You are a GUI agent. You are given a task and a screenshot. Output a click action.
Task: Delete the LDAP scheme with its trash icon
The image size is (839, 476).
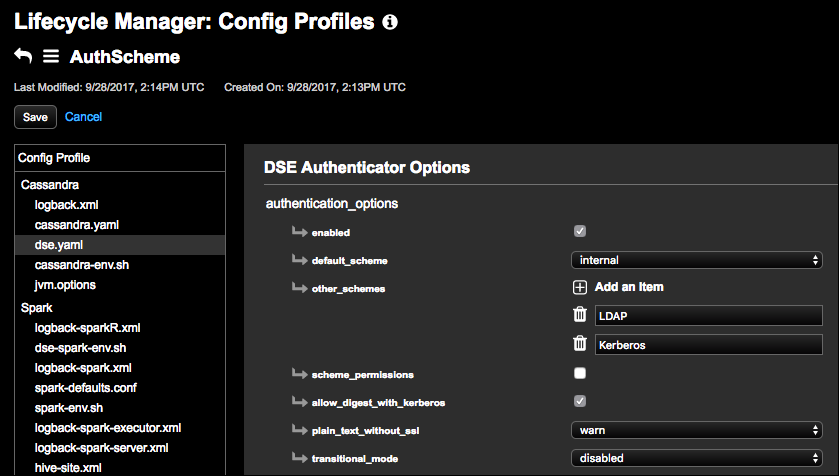[x=580, y=314]
